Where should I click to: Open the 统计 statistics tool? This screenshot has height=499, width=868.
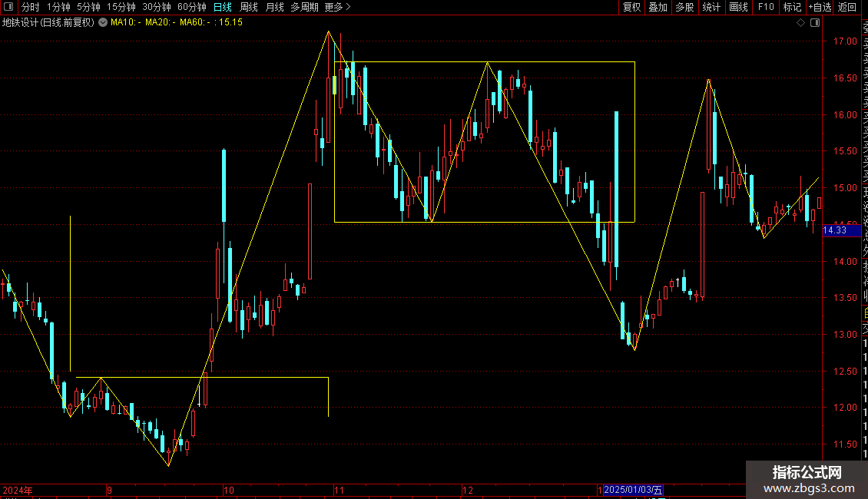tap(711, 7)
